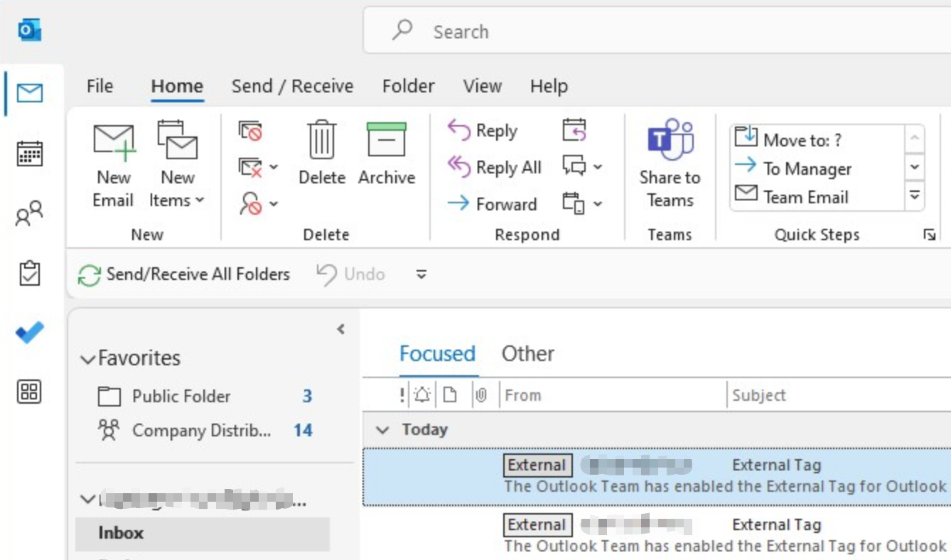Open the People contacts icon

click(x=30, y=212)
